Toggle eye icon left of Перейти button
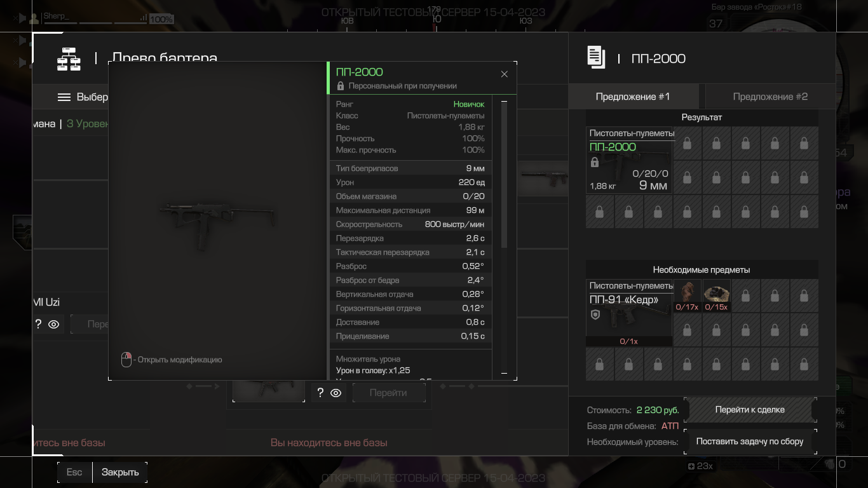Image resolution: width=868 pixels, height=488 pixels. [336, 393]
